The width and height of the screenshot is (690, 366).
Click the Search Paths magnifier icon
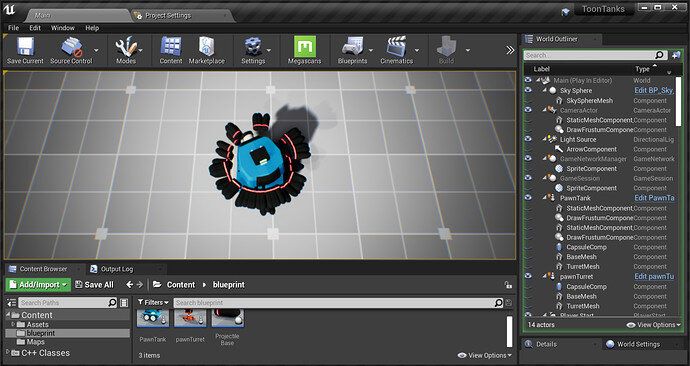pyautogui.click(x=112, y=302)
